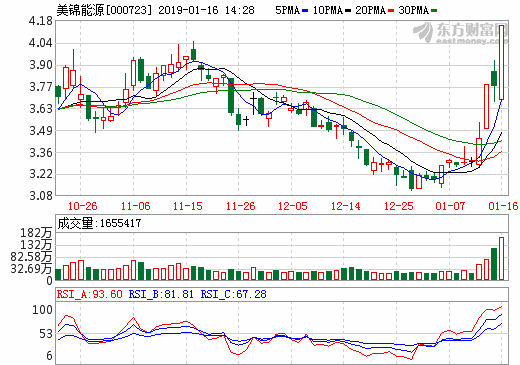
Task: Click the tallest red volume bar at far right
Action: pos(501,259)
